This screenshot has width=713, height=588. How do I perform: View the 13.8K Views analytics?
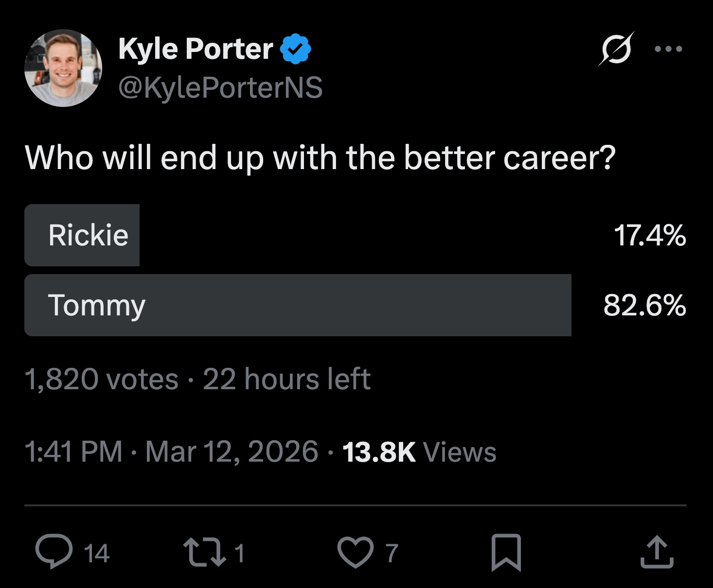(419, 451)
